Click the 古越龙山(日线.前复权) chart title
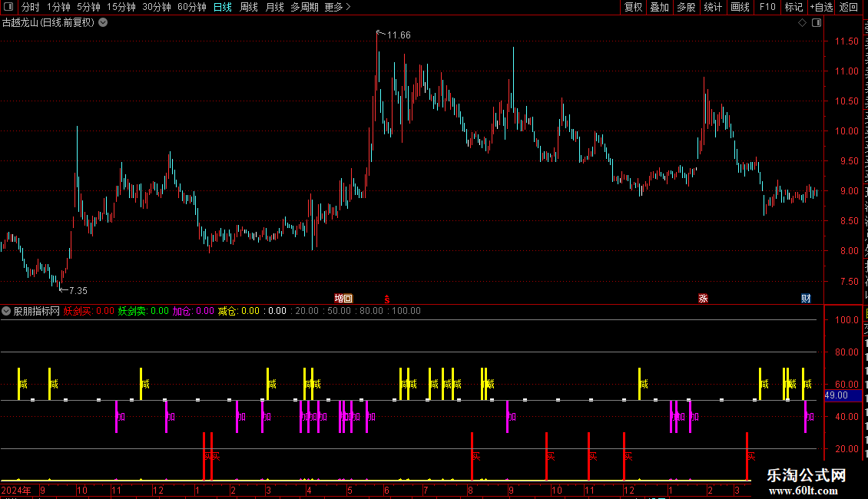The image size is (868, 499). 48,23
